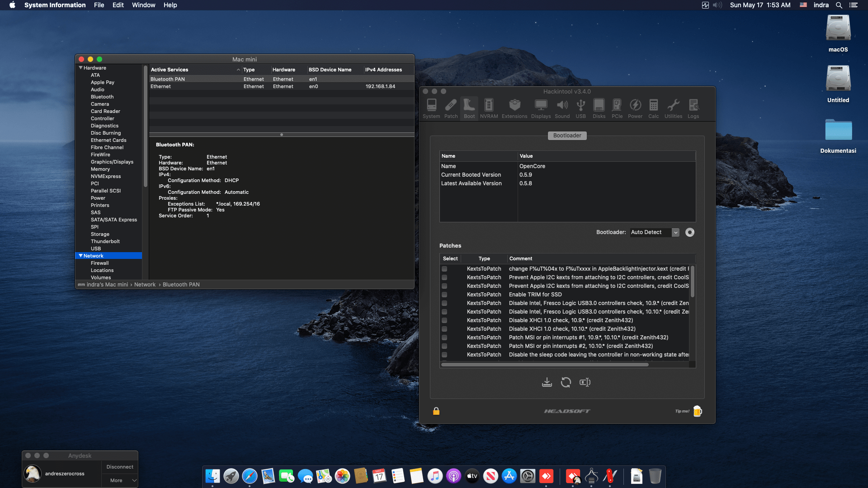Click the rename-style icon right of refresh
The width and height of the screenshot is (868, 488).
pyautogui.click(x=585, y=382)
